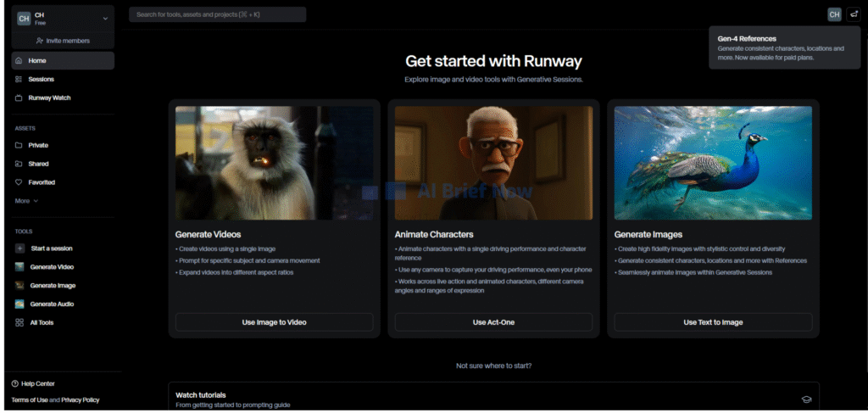Image resolution: width=868 pixels, height=413 pixels.
Task: Click the Invite members person icon
Action: pyautogui.click(x=39, y=41)
